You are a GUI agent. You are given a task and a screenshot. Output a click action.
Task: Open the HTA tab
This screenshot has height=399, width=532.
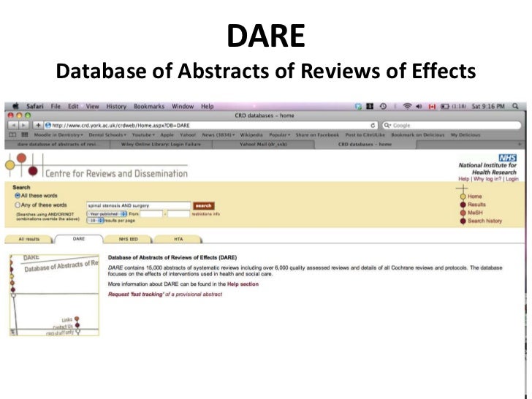(178, 239)
